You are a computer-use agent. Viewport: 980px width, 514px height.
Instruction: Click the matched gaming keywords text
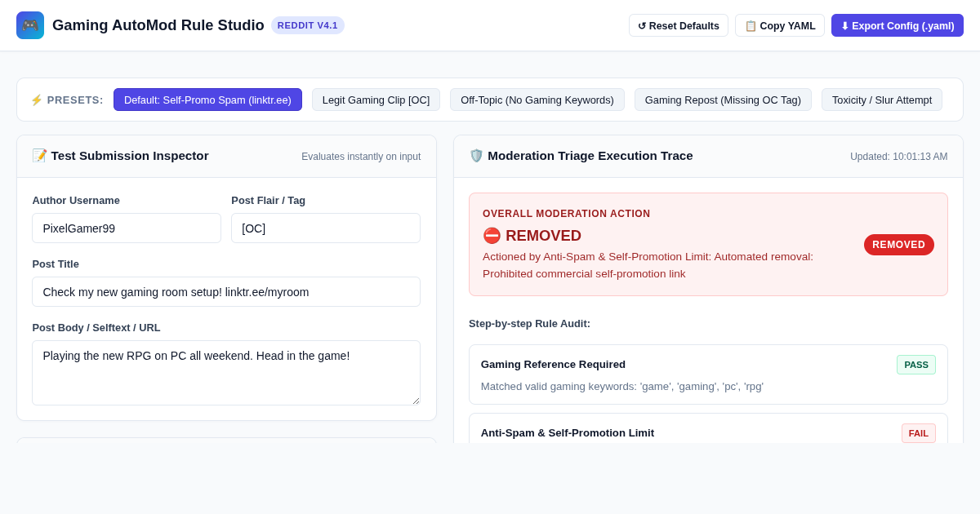(622, 387)
